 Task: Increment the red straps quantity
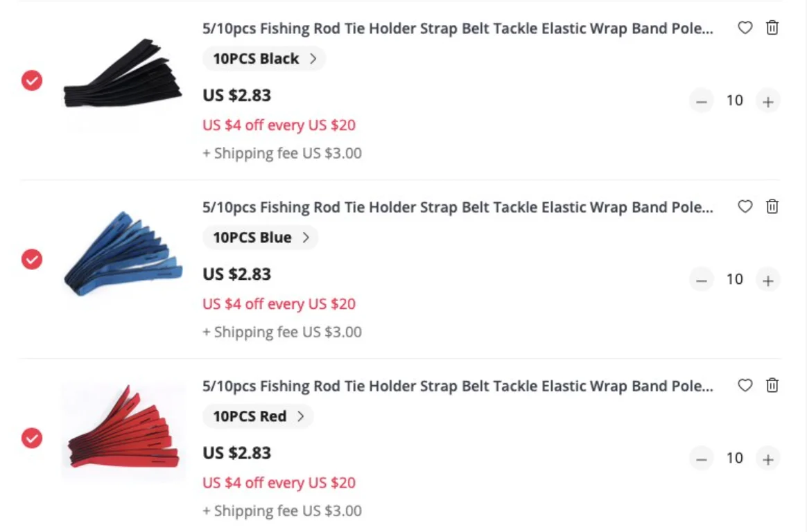[767, 459]
